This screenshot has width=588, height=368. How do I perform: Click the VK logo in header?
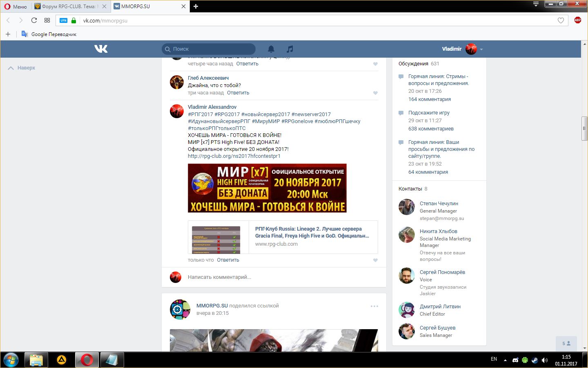(x=101, y=49)
